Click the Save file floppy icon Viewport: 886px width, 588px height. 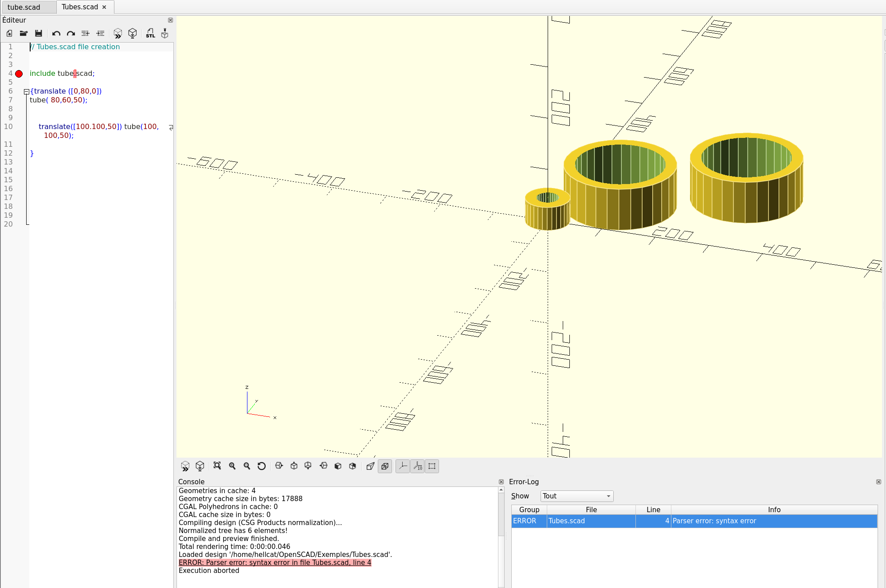tap(39, 33)
